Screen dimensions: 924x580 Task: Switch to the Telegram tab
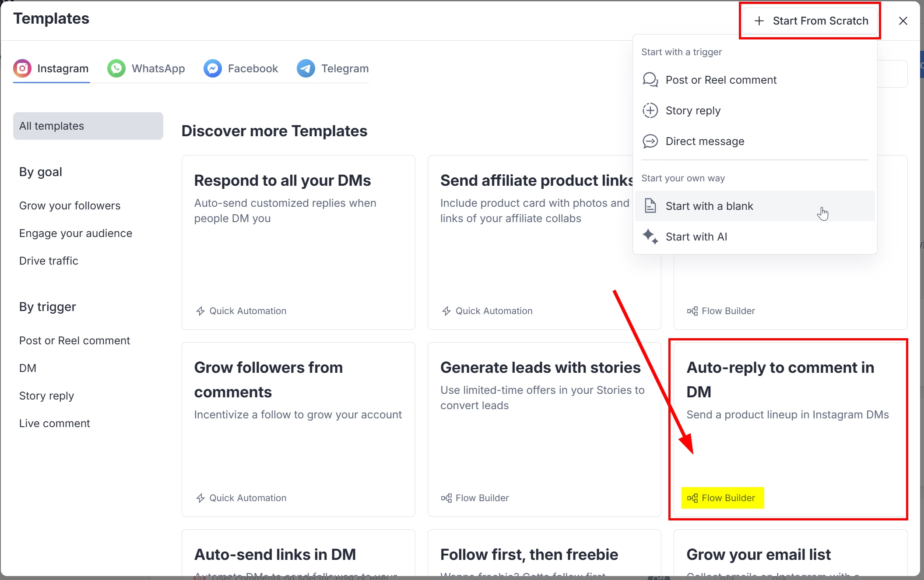point(344,68)
